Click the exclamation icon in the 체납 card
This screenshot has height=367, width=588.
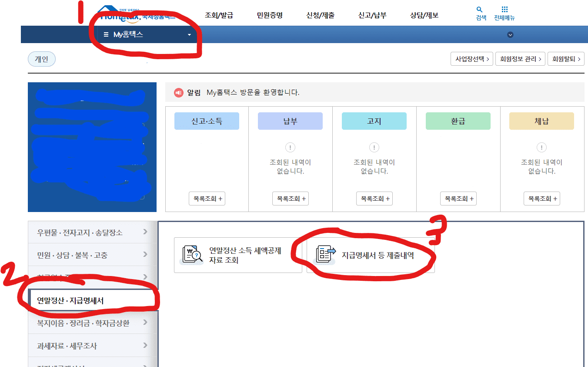point(541,147)
